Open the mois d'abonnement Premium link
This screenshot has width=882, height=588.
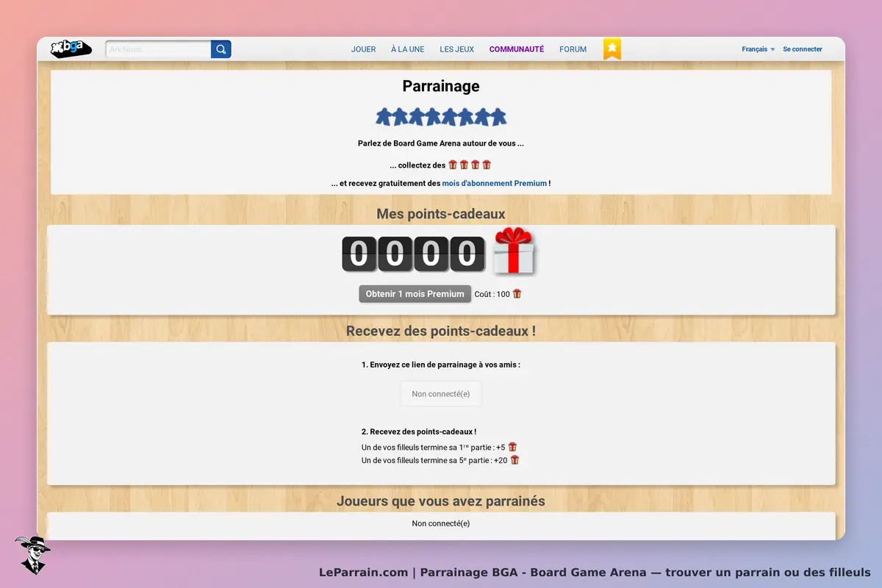coord(494,183)
